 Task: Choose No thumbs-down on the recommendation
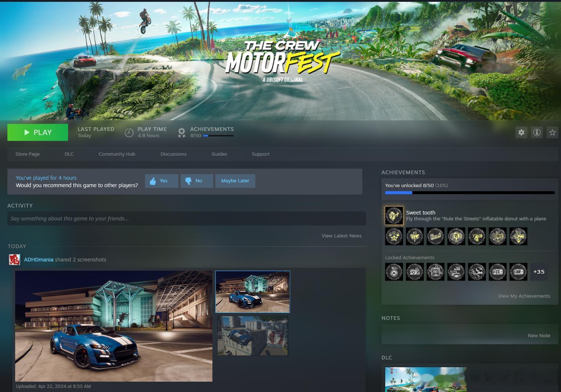pyautogui.click(x=196, y=181)
